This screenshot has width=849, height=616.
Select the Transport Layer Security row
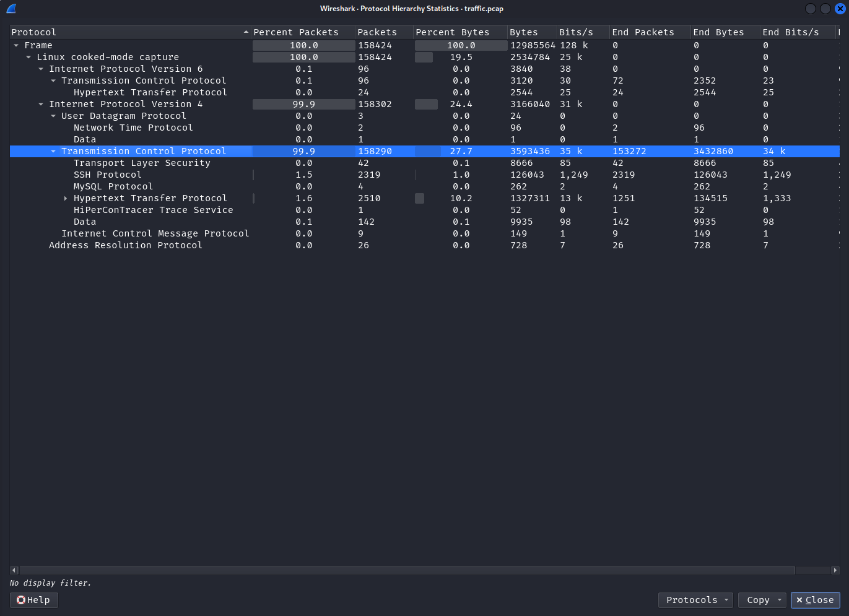click(x=142, y=163)
